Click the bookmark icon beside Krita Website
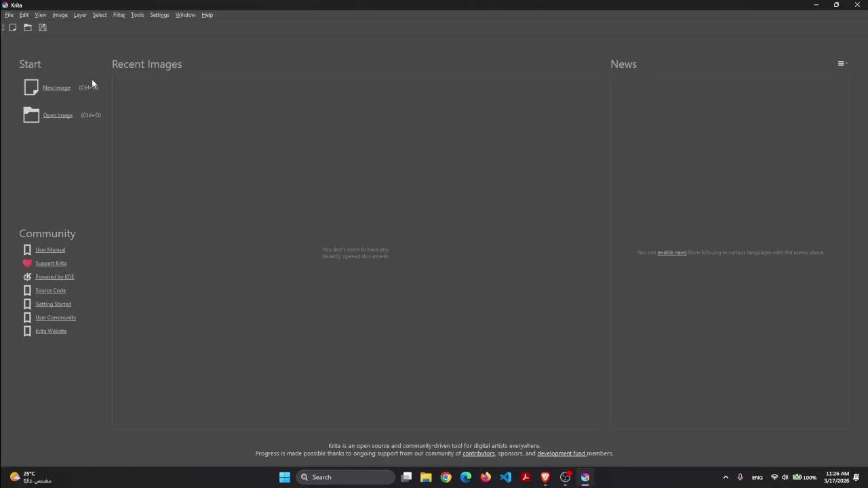The image size is (868, 488). (x=27, y=331)
